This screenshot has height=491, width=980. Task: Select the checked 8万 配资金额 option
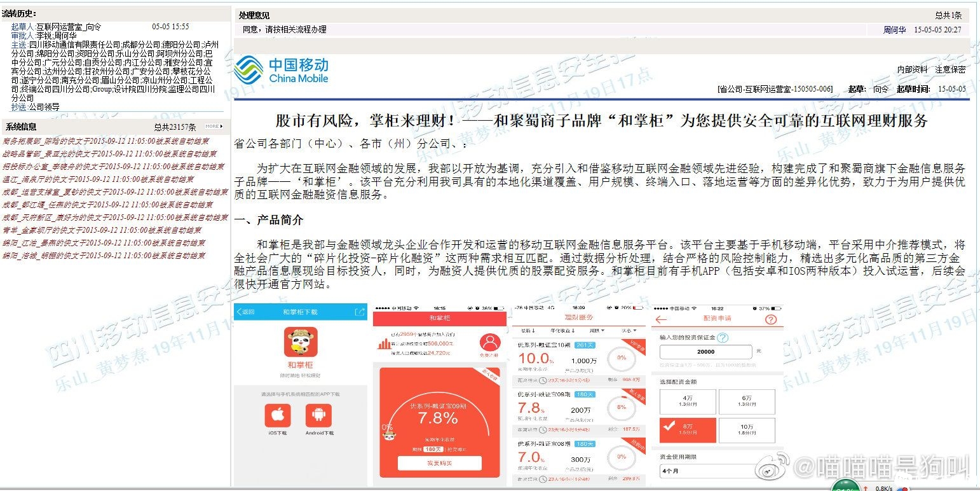[x=688, y=431]
